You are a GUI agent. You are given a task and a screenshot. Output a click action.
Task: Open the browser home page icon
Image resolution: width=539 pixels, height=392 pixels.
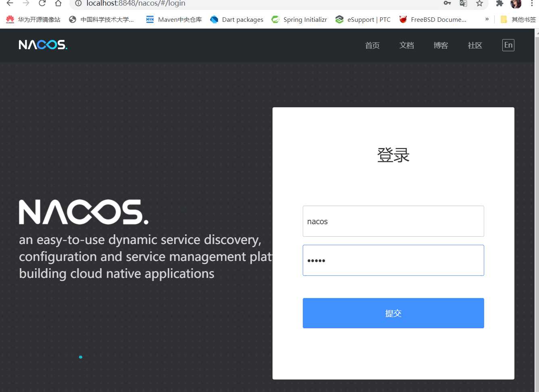[58, 3]
